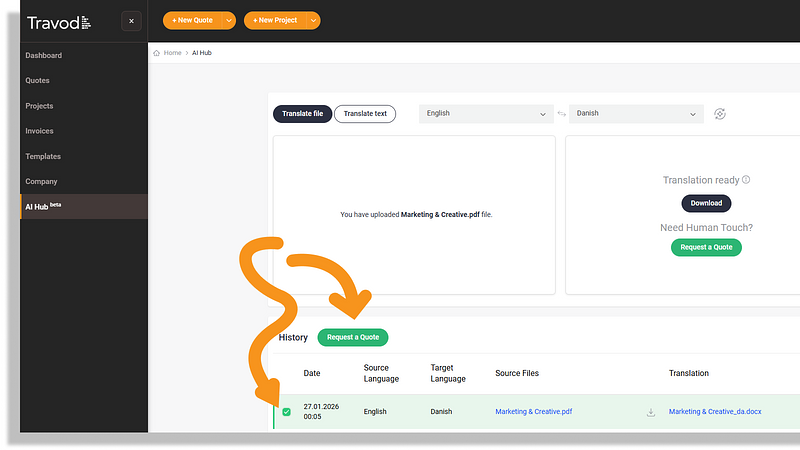Click the refresh icon beside the Danish dropdown
The width and height of the screenshot is (800, 450).
(719, 114)
